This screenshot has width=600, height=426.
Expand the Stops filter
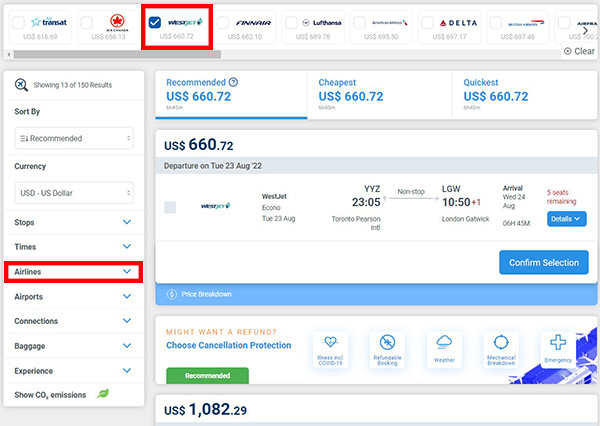click(x=73, y=222)
